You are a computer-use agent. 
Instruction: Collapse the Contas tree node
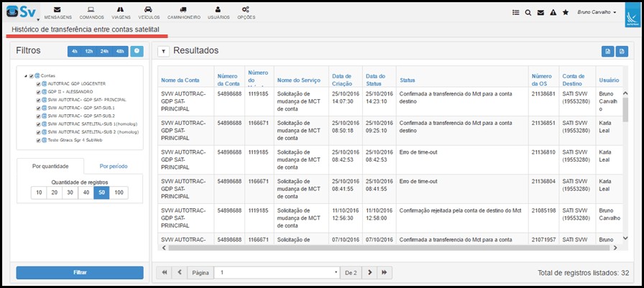pos(26,76)
